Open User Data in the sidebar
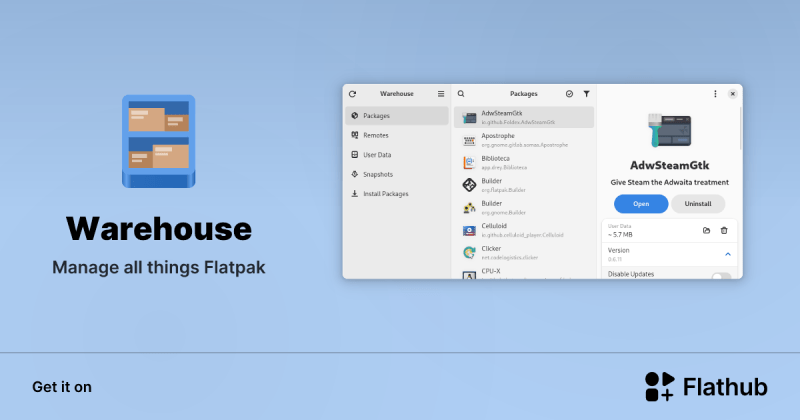The image size is (800, 420). point(397,155)
